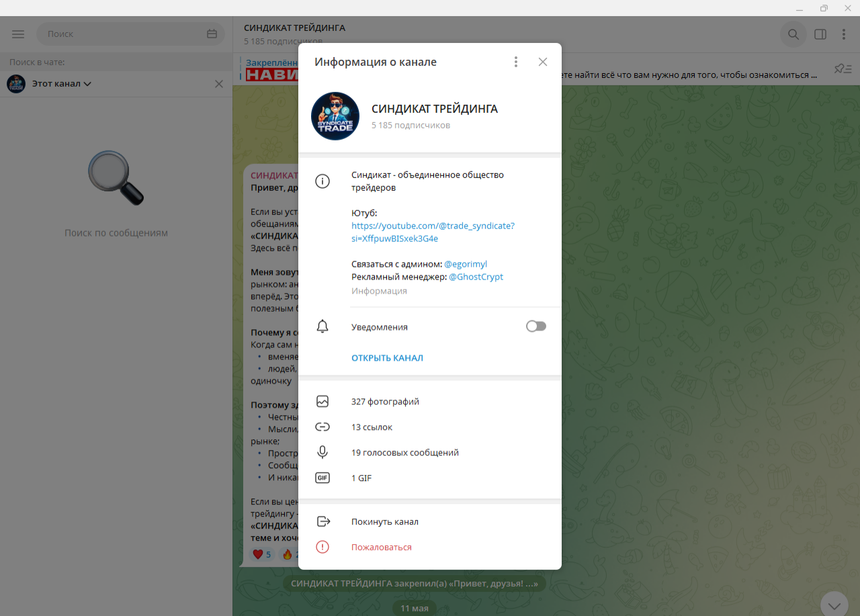Viewport: 860px width, 616px height.
Task: Click the scroll-to-bottom arrow button
Action: point(834,605)
